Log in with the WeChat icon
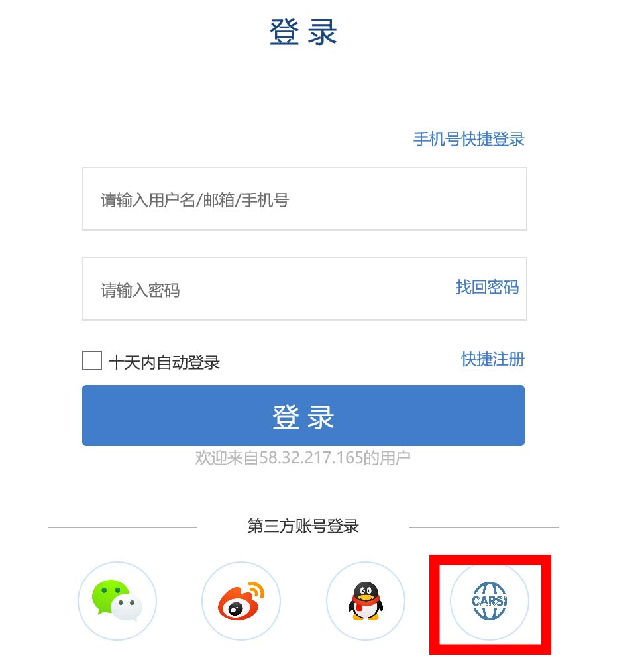The width and height of the screenshot is (644, 664). [x=117, y=600]
